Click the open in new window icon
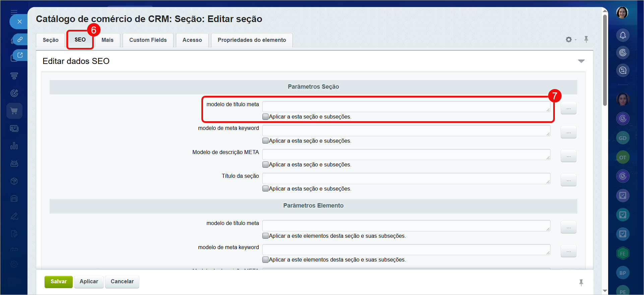 point(20,55)
